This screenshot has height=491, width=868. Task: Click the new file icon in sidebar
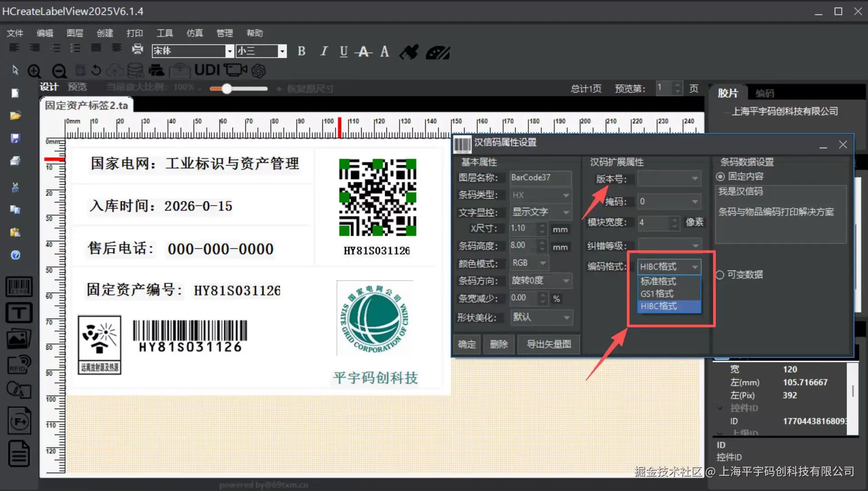(x=15, y=93)
